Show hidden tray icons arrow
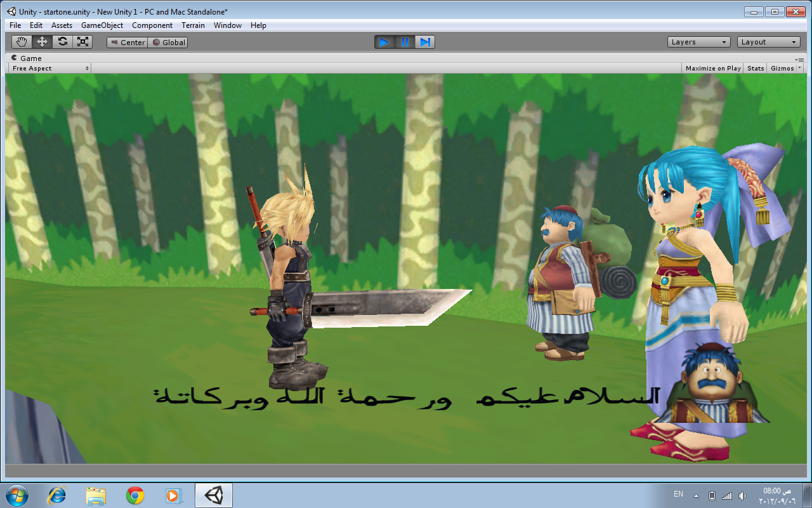Viewport: 812px width, 508px height. 697,495
